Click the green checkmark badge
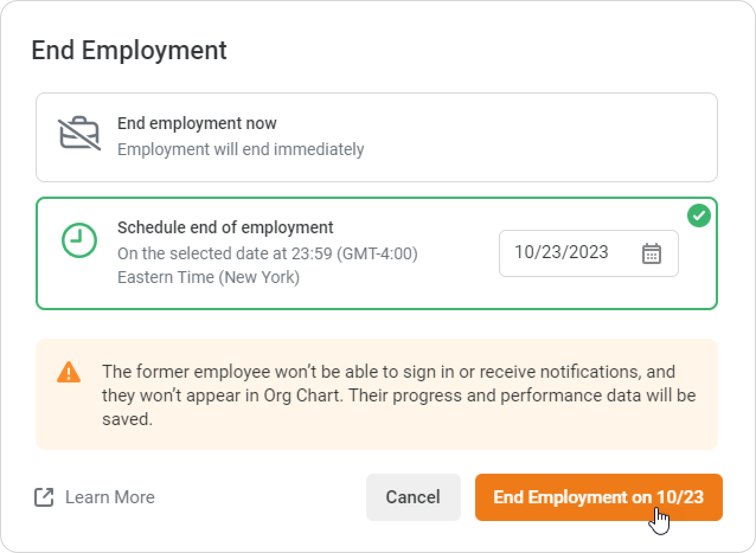The image size is (756, 553). (699, 216)
